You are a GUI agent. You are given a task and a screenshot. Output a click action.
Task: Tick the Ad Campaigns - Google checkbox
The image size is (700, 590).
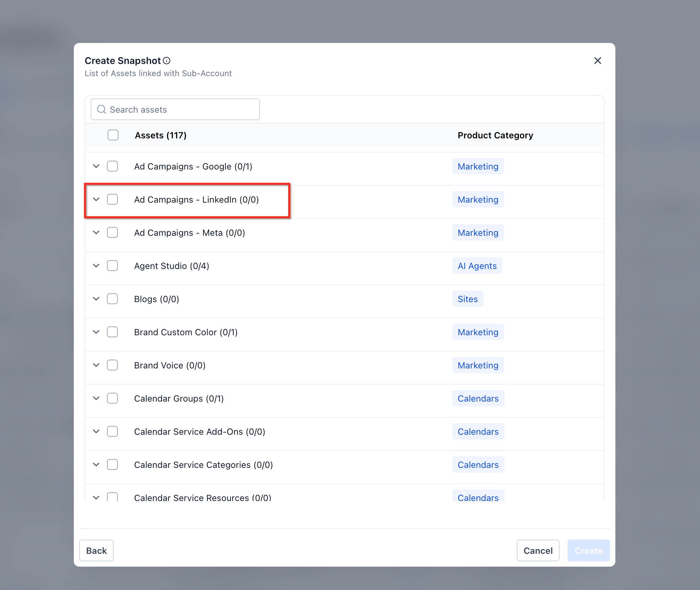[112, 166]
